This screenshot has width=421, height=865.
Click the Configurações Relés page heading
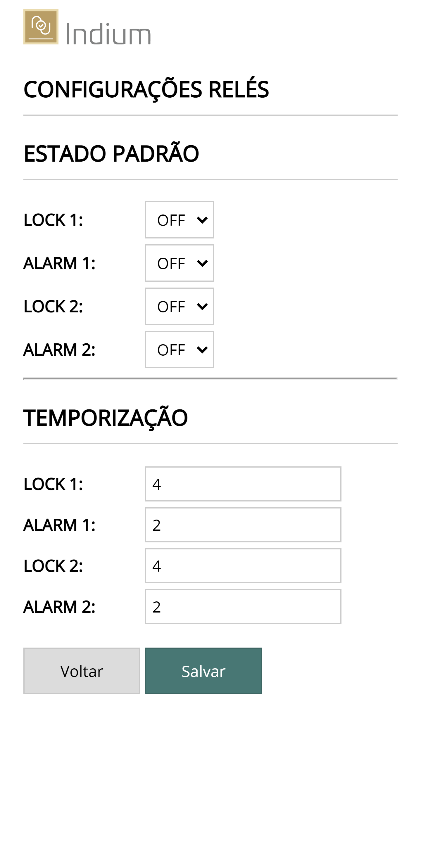click(x=146, y=89)
